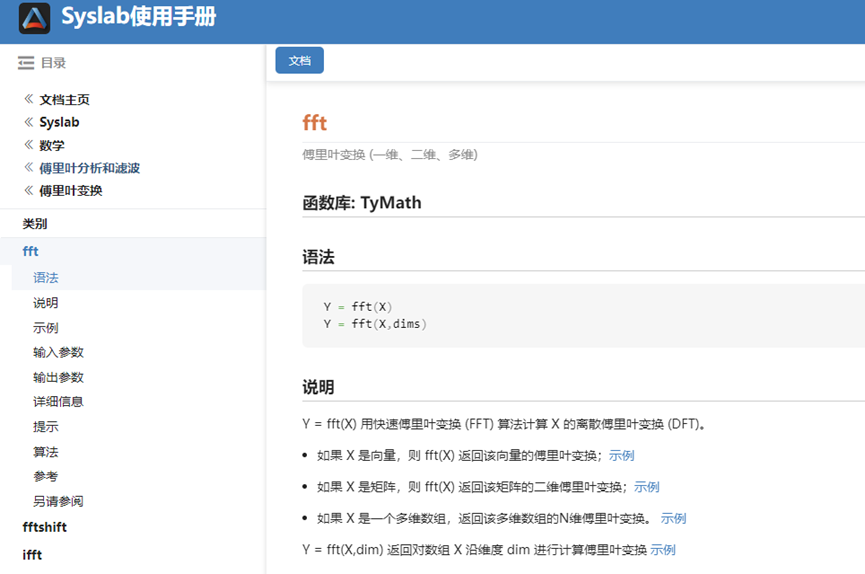Image resolution: width=865 pixels, height=574 pixels.
Task: Click 示例 link after fft(X,dim) description
Action: pyautogui.click(x=663, y=550)
